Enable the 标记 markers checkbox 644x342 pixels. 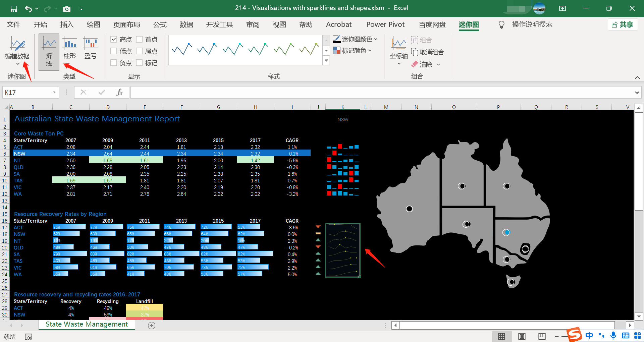[x=139, y=63]
